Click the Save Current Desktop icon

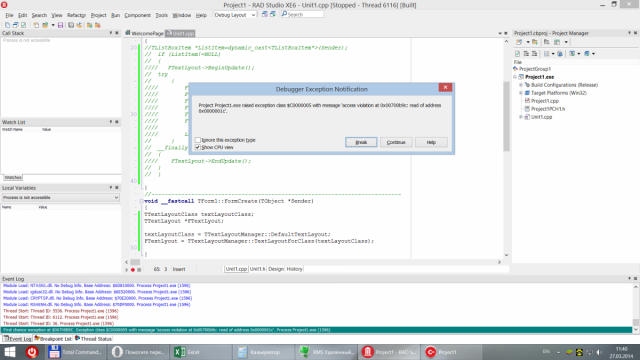tap(264, 14)
